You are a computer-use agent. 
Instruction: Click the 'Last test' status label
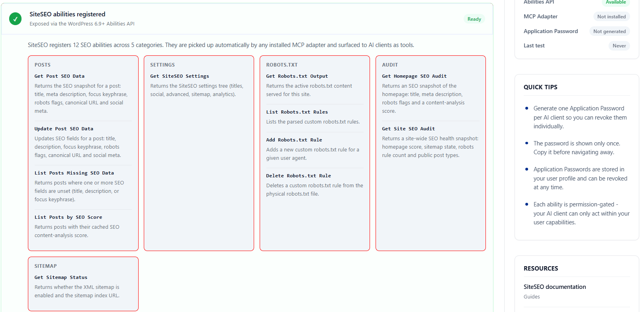coord(534,45)
